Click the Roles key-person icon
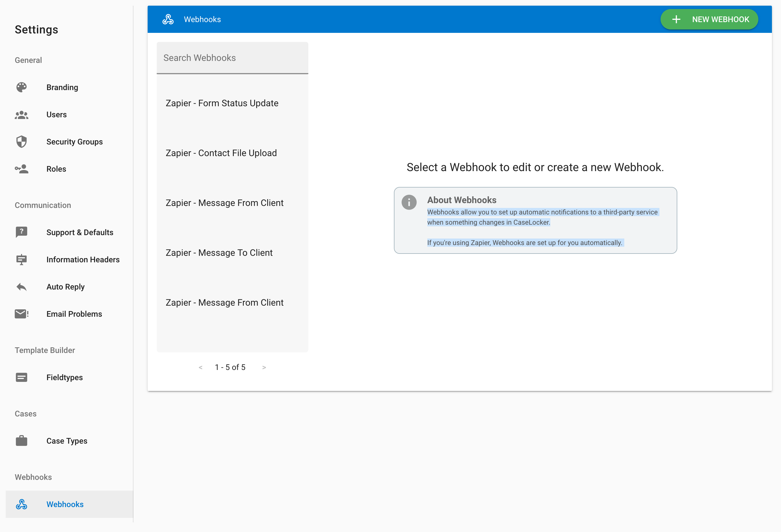The width and height of the screenshot is (781, 532). [22, 169]
